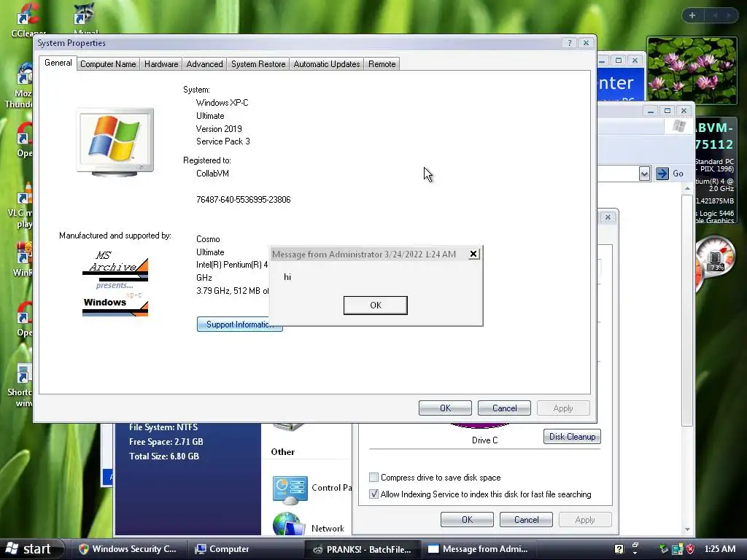Click OK in the hi message box
The image size is (747, 560).
pos(376,306)
